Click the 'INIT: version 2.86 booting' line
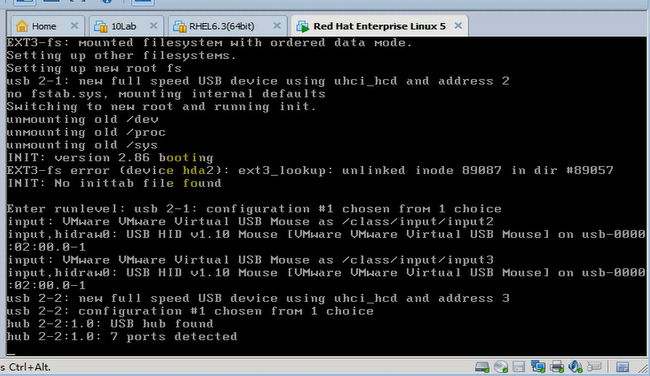The width and height of the screenshot is (650, 376). point(110,158)
